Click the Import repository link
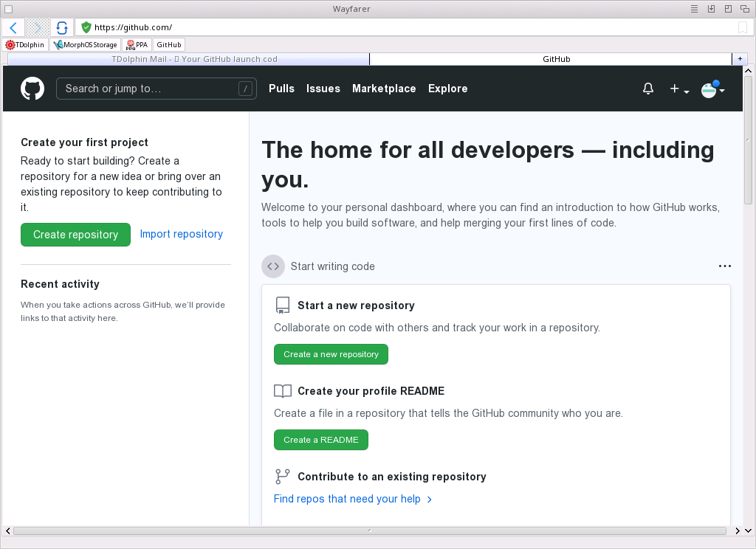756x549 pixels. [182, 234]
